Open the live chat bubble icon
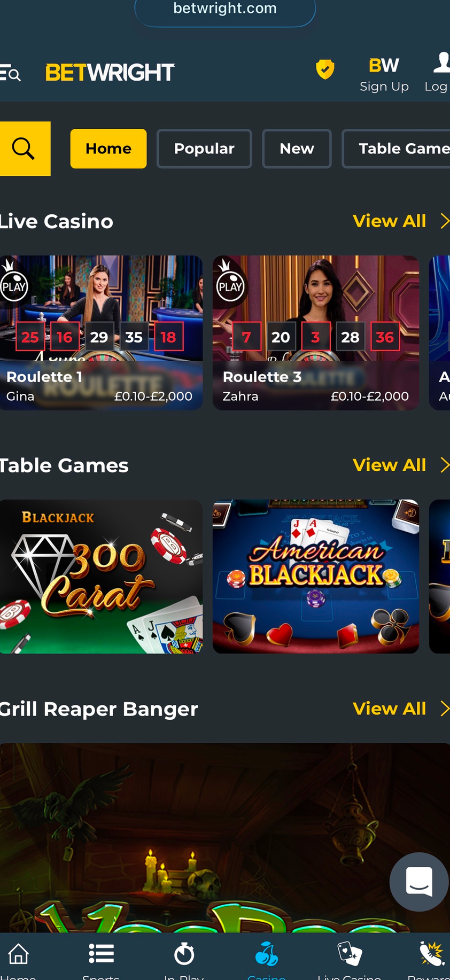The width and height of the screenshot is (450, 980). 419,882
